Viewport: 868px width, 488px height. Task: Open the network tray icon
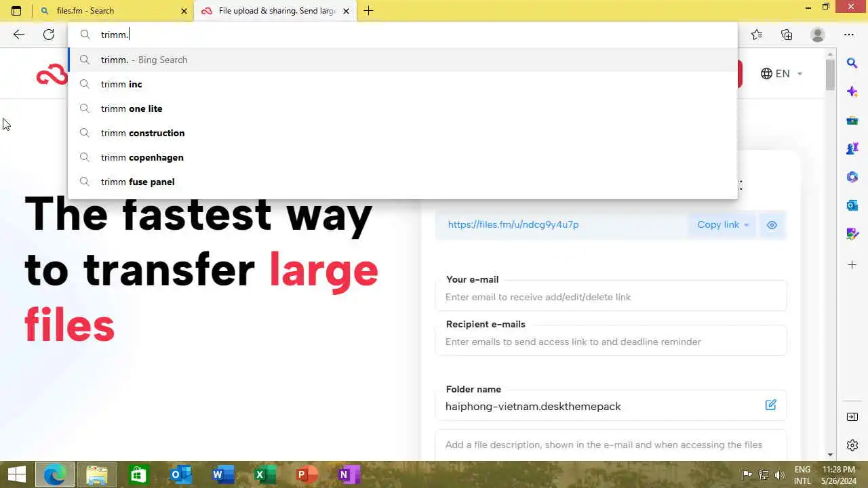click(764, 475)
